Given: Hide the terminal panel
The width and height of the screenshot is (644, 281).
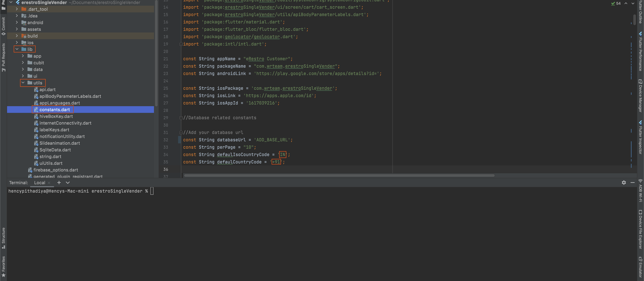Looking at the screenshot, I should click(632, 183).
